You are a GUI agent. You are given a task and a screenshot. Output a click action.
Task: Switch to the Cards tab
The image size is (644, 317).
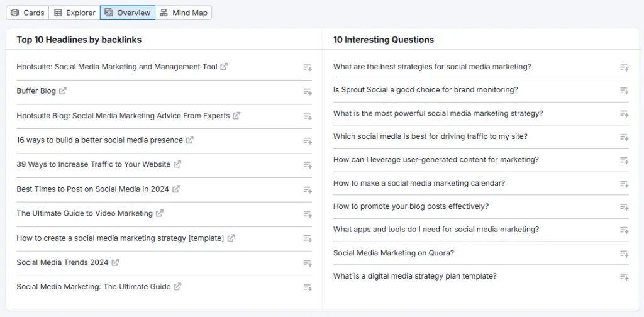point(28,13)
